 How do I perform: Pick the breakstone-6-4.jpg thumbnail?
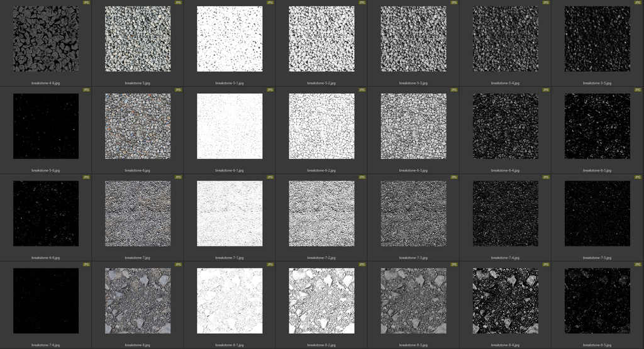[x=505, y=126]
